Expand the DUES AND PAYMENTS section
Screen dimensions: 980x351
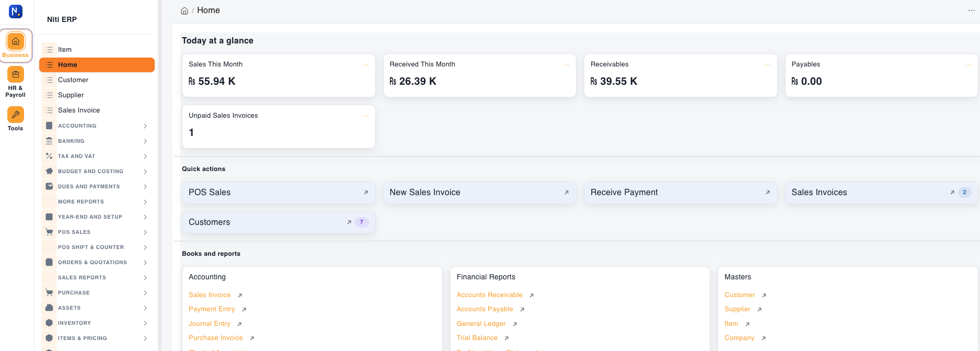97,186
